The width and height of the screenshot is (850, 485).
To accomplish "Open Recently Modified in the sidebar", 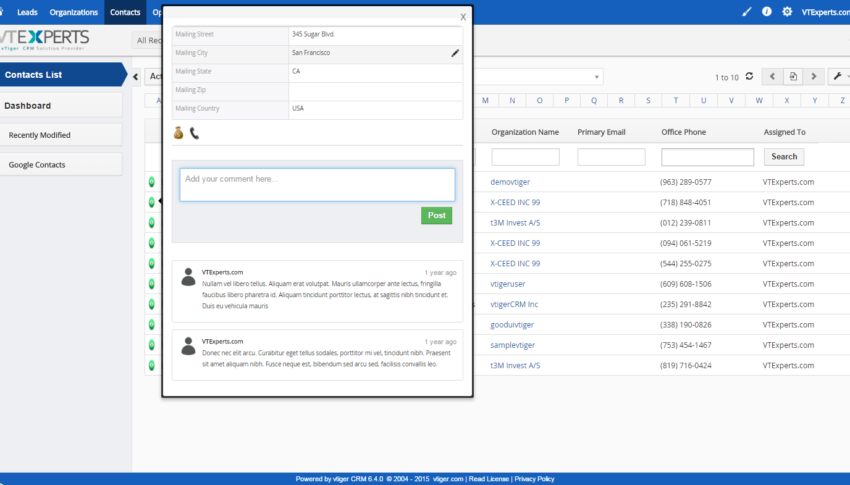I will [61, 135].
